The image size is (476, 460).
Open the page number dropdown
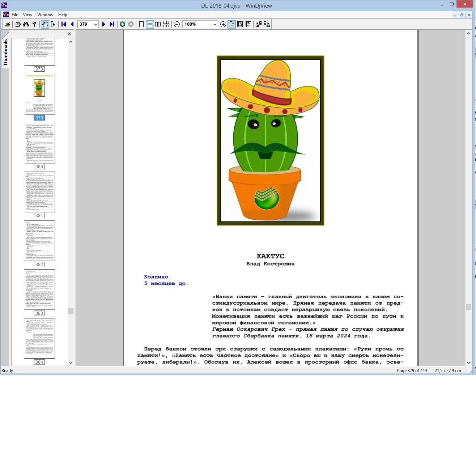[95, 24]
